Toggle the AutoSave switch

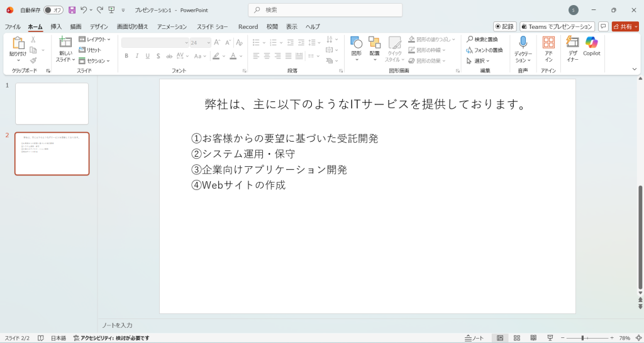[x=53, y=10]
